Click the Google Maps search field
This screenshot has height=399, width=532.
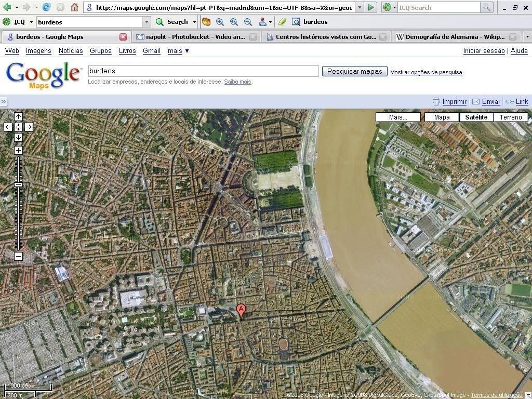tap(203, 71)
